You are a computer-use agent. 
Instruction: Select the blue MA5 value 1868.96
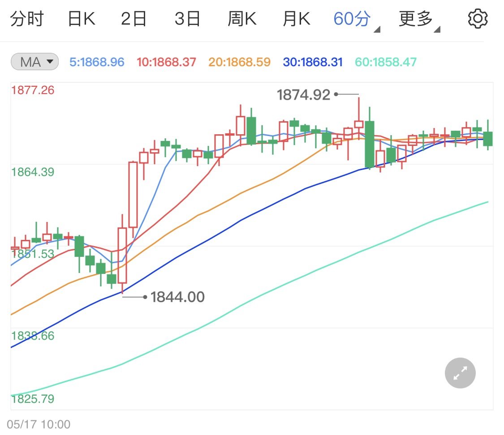pos(97,62)
